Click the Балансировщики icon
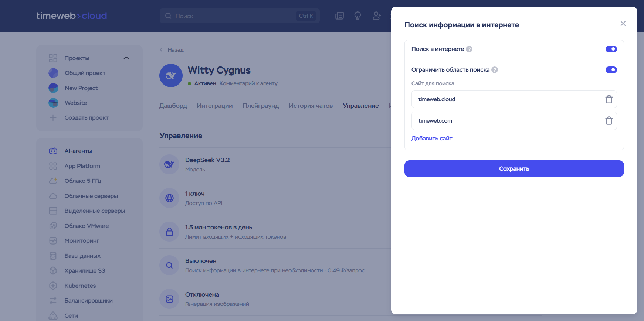 coord(53,300)
